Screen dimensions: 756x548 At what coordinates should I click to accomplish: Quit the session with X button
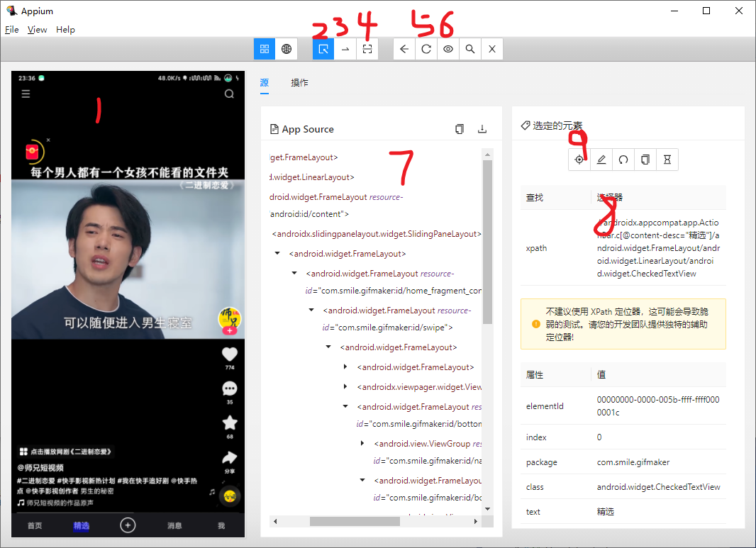click(491, 49)
